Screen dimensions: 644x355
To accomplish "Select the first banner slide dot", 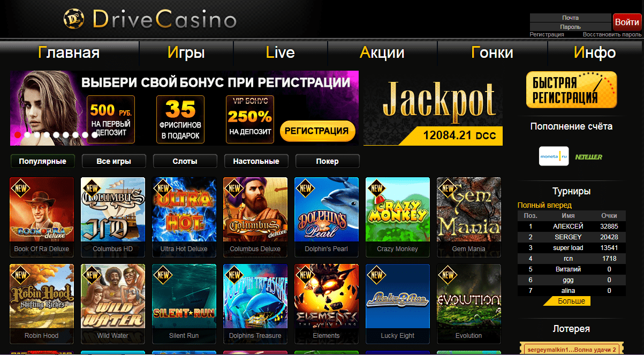I will (x=18, y=135).
